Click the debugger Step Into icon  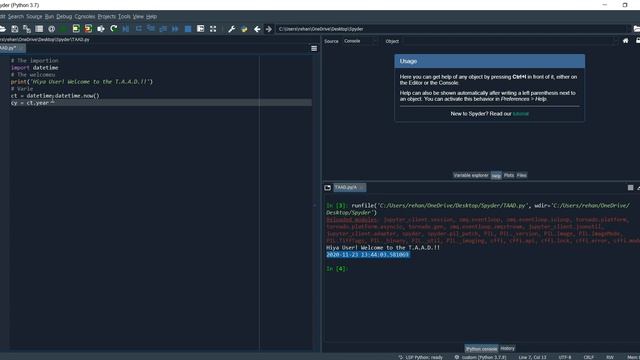151,29
